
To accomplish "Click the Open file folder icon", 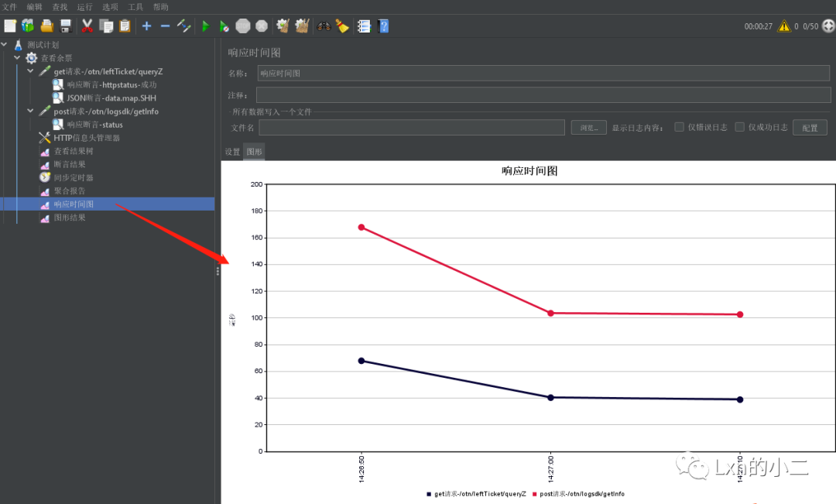I will (47, 26).
